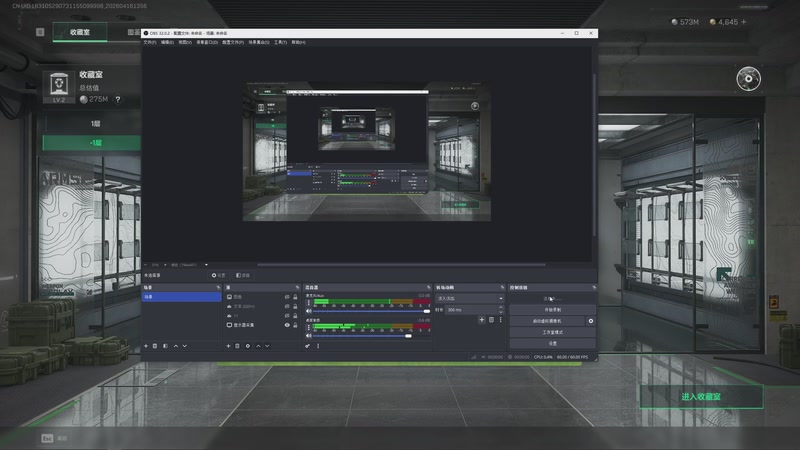800x450 pixels.
Task: Open the 工具(T) menu in OBS
Action: tap(281, 42)
